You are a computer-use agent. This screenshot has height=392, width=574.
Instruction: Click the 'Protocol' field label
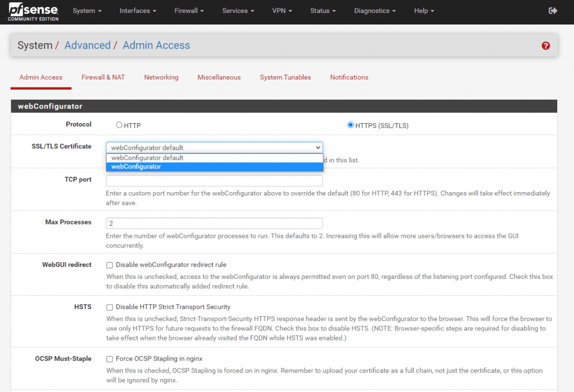tap(78, 124)
